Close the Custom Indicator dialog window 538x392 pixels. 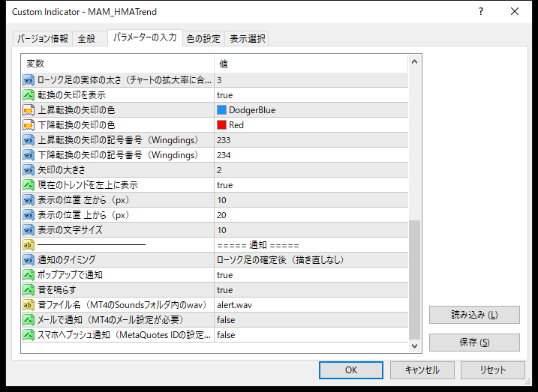click(514, 12)
